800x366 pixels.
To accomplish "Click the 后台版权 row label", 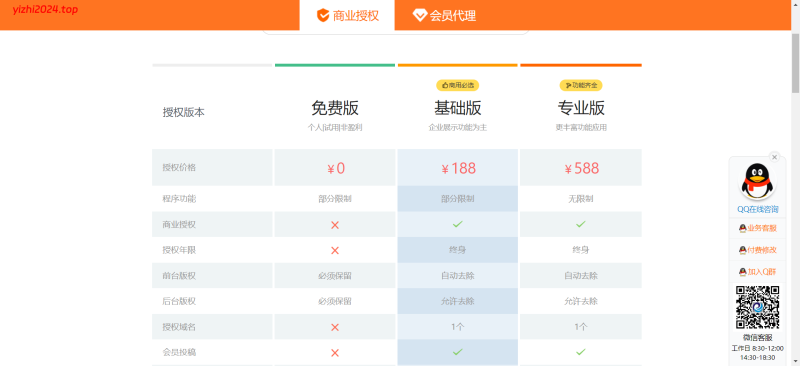I will pyautogui.click(x=179, y=301).
